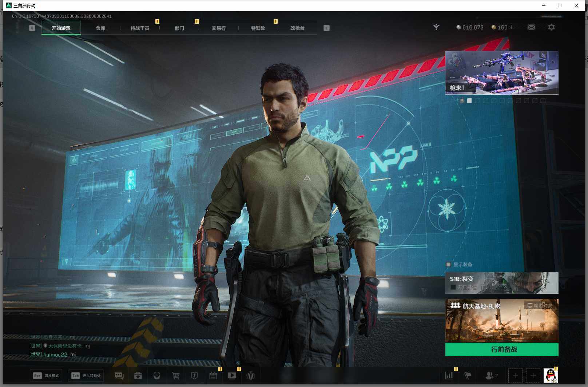
Task: Click the world chat message from huimou22
Action: point(53,355)
